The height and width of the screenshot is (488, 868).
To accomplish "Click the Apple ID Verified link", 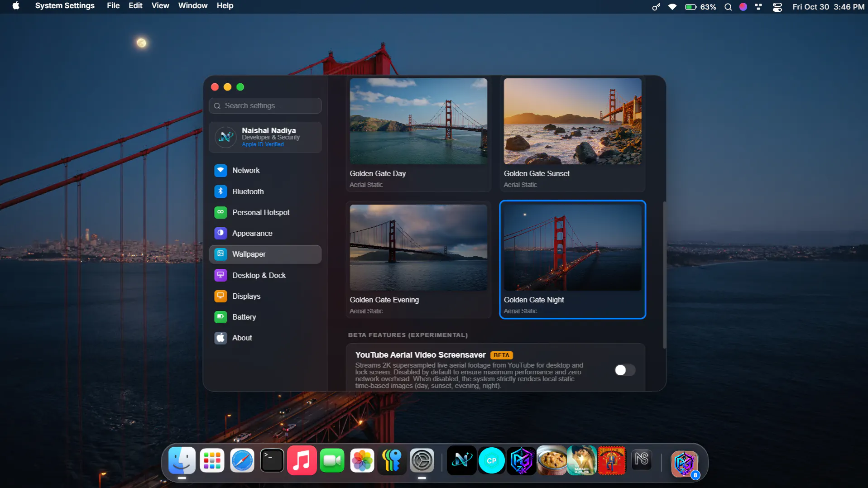I will (263, 144).
